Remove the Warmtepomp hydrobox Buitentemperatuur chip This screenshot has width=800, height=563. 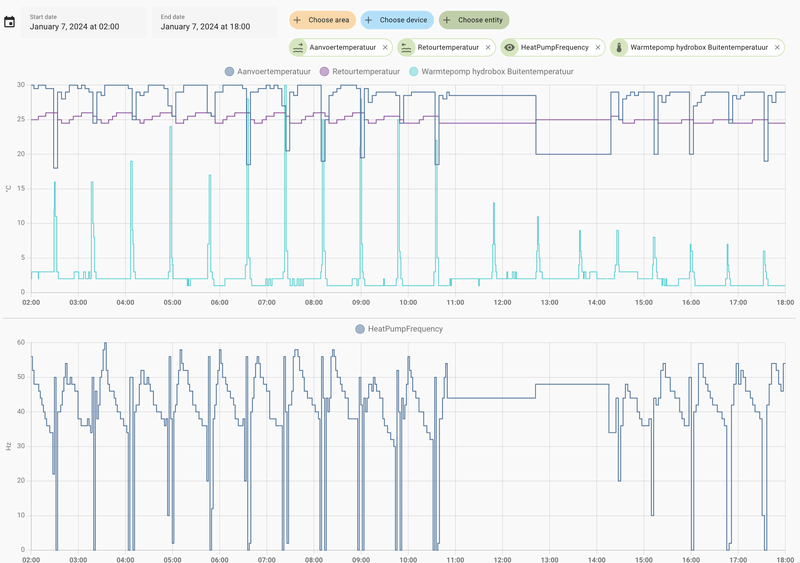click(x=777, y=47)
